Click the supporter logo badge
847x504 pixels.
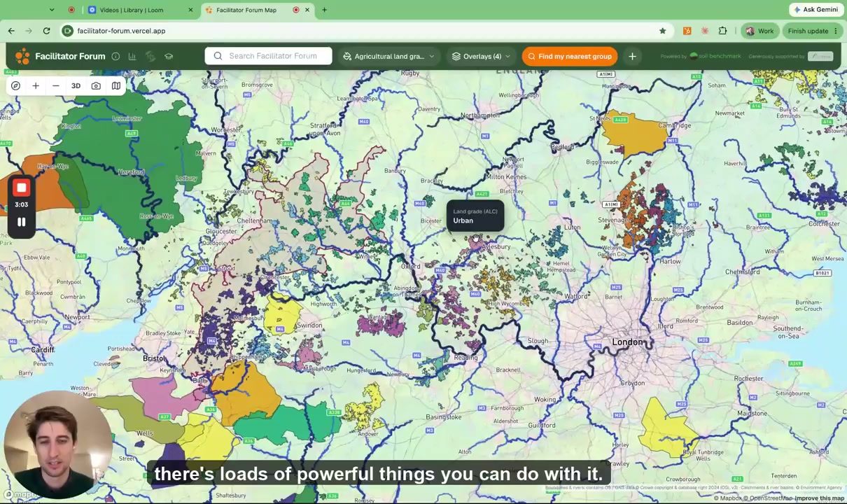point(820,56)
